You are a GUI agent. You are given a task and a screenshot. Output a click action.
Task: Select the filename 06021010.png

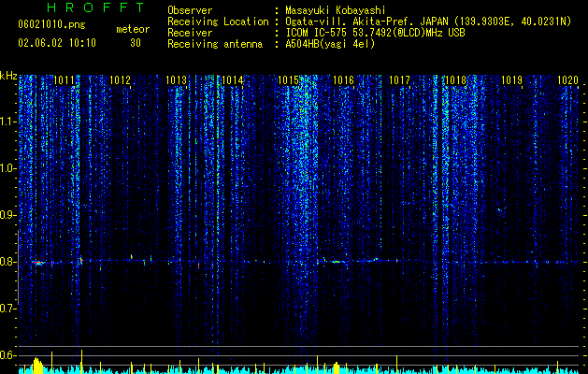(x=51, y=25)
